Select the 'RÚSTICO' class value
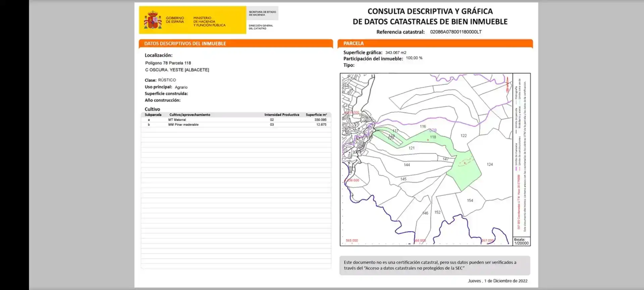Image resolution: width=644 pixels, height=290 pixels. point(167,80)
